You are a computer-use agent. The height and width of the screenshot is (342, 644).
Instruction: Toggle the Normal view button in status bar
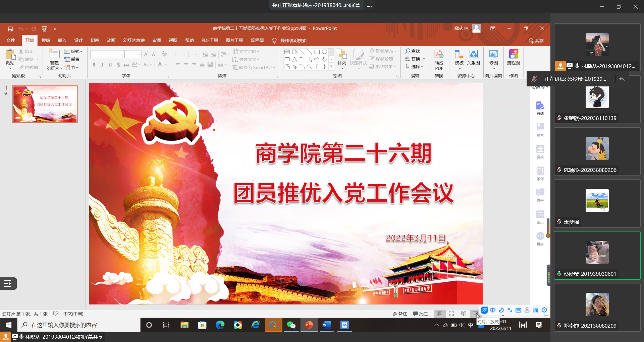coord(439,314)
